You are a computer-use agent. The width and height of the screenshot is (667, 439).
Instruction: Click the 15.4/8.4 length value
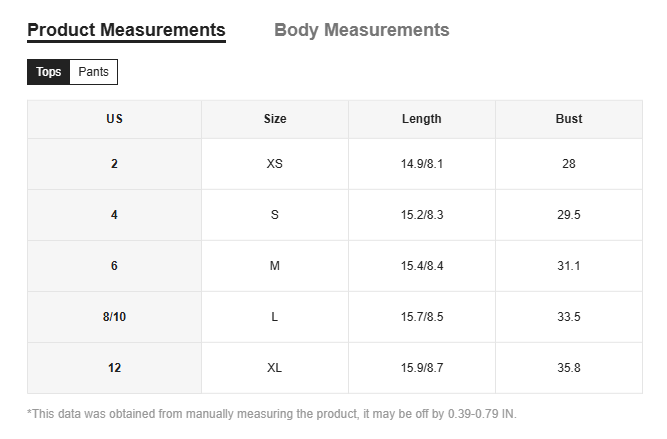click(421, 266)
